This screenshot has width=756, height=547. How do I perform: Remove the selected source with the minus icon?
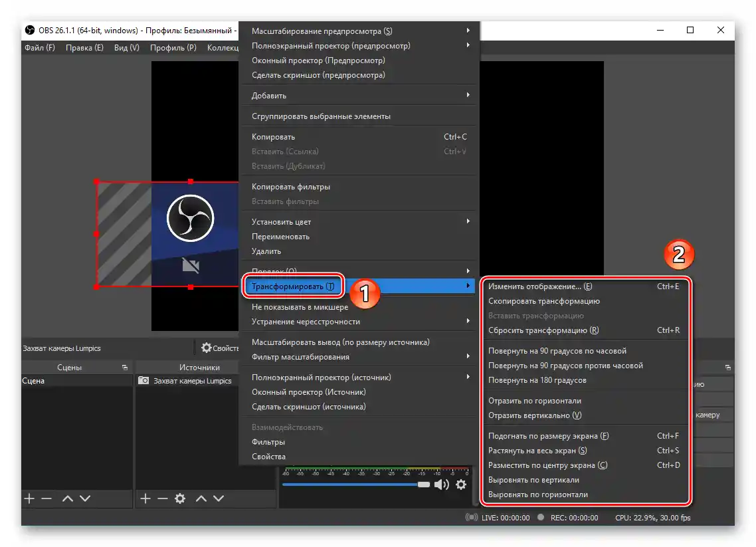click(x=163, y=498)
